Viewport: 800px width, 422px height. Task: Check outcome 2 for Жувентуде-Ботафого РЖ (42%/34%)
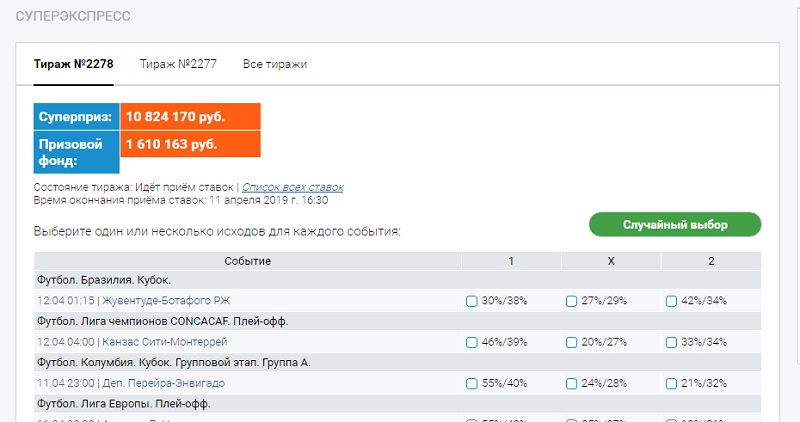click(672, 301)
